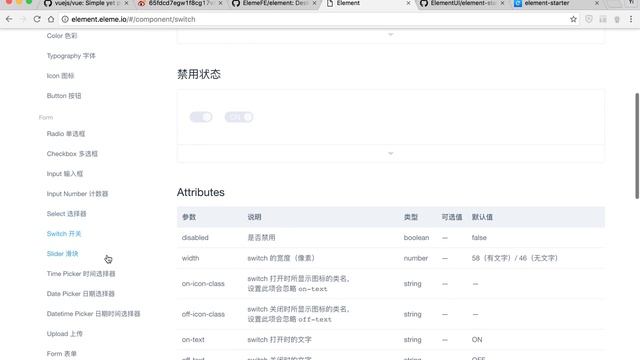The image size is (640, 360).
Task: Open Button 按钮 in sidebar
Action: [x=64, y=96]
